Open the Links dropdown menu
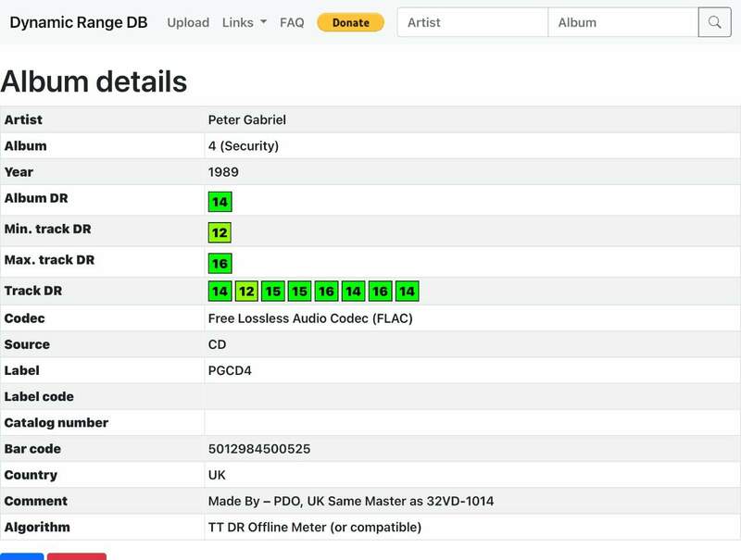The image size is (741, 560). pos(244,22)
